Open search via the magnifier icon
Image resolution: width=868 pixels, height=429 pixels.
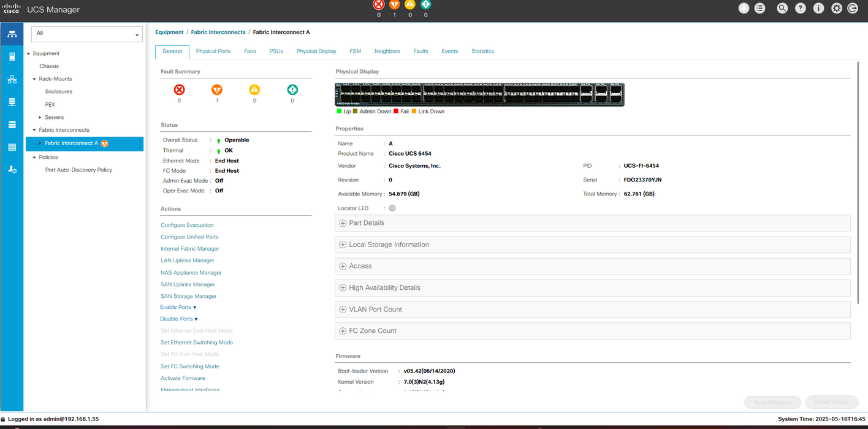(782, 9)
